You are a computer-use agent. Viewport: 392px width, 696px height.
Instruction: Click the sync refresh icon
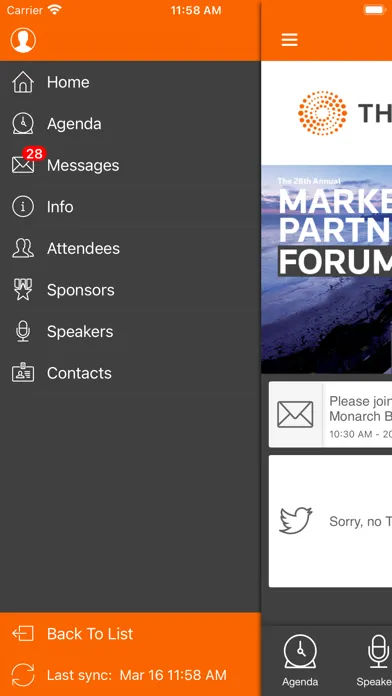pos(23,675)
